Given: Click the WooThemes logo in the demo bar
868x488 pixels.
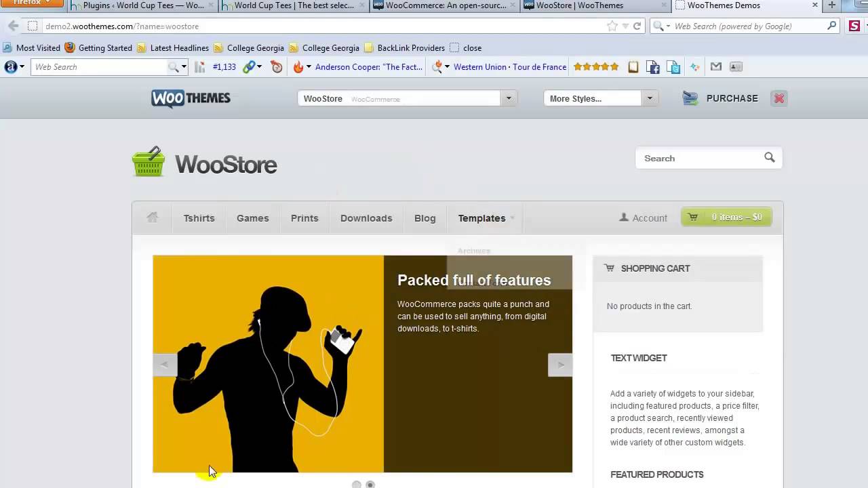Looking at the screenshot, I should [x=191, y=98].
